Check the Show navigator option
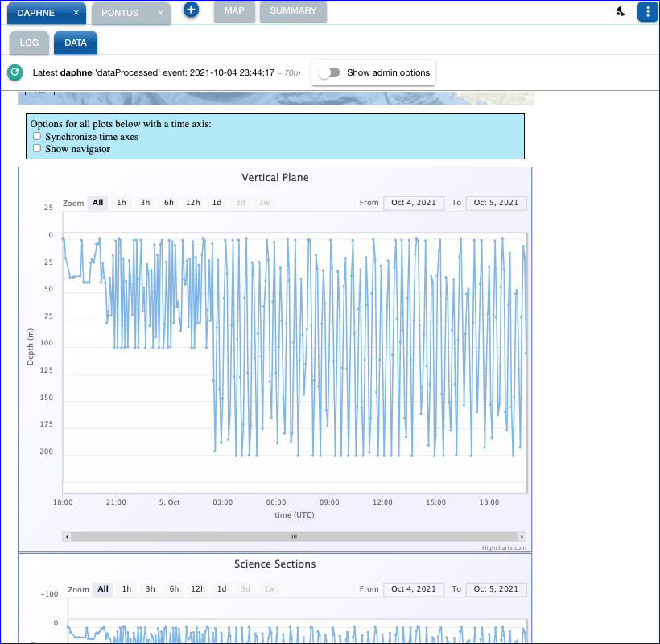The width and height of the screenshot is (660, 644). pos(36,149)
